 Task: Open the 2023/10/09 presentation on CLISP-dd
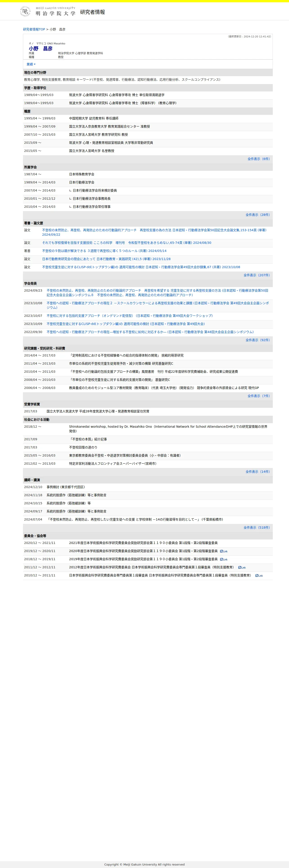(126, 324)
